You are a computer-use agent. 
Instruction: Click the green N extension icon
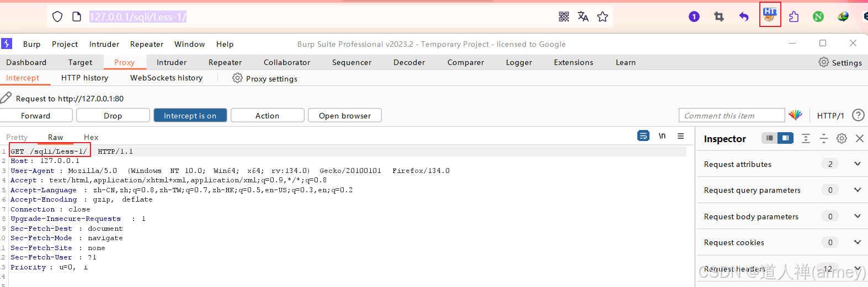point(818,17)
